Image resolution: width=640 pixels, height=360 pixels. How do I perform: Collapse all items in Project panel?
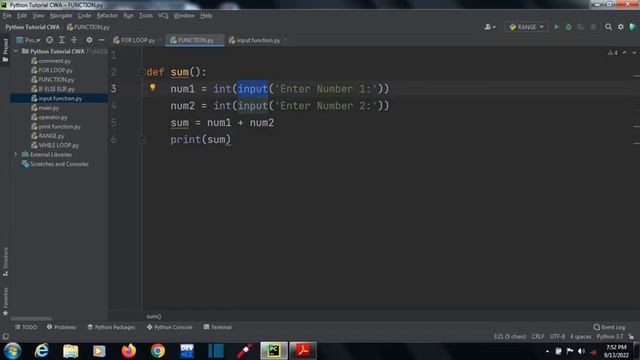point(74,40)
